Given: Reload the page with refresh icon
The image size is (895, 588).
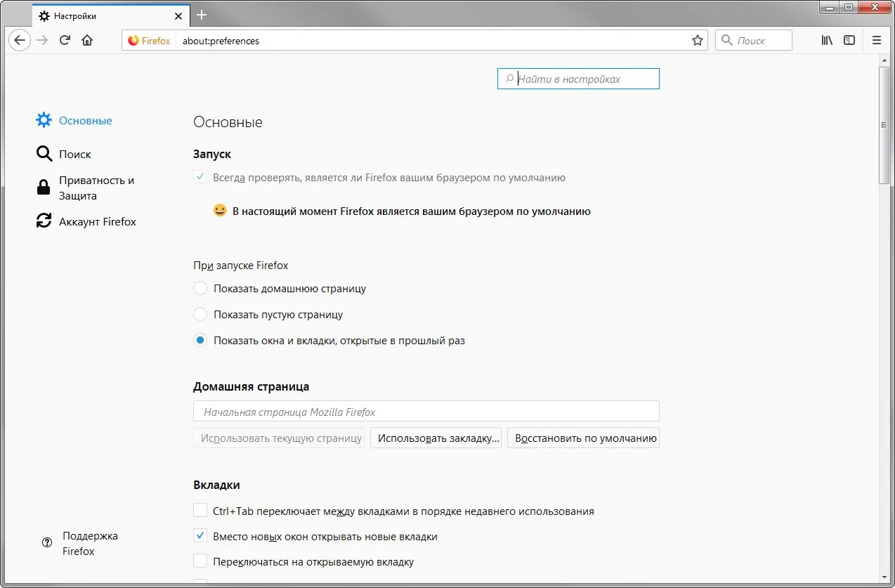Looking at the screenshot, I should point(65,41).
